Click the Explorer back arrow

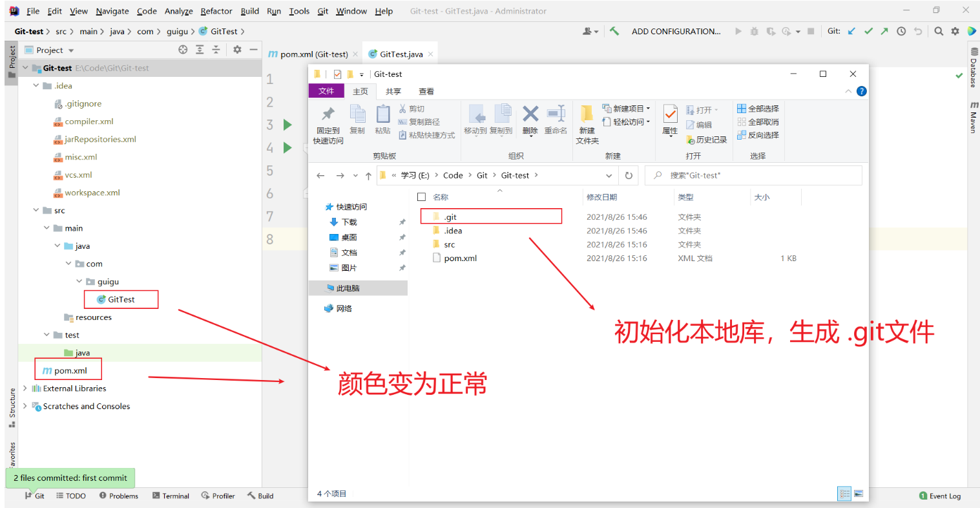pyautogui.click(x=321, y=176)
